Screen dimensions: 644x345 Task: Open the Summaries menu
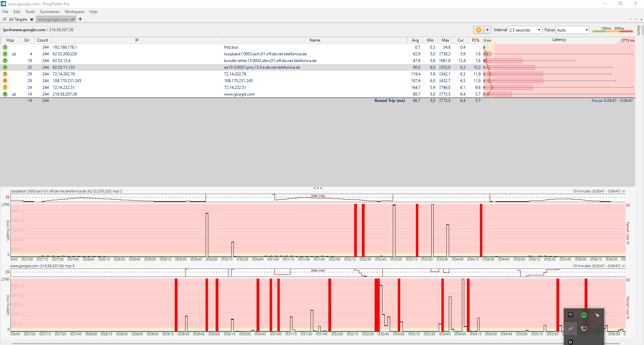coord(49,12)
